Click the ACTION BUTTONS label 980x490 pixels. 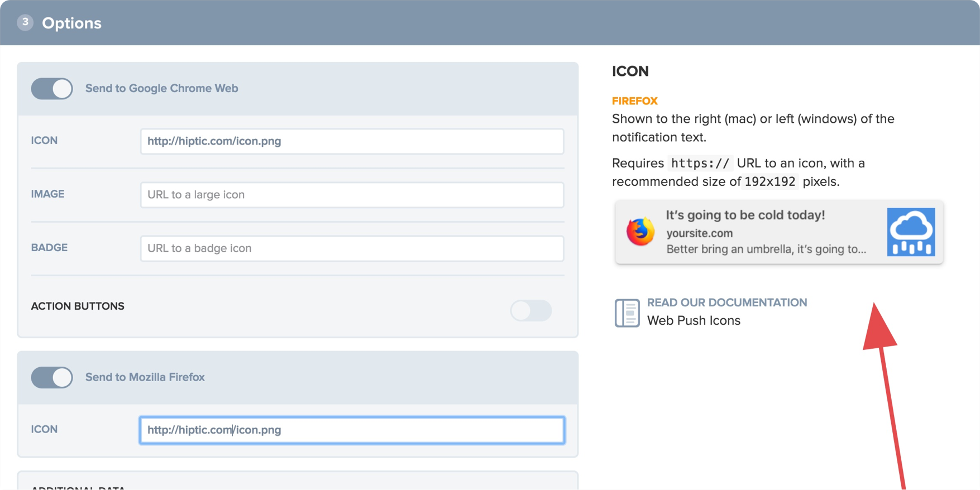[78, 306]
